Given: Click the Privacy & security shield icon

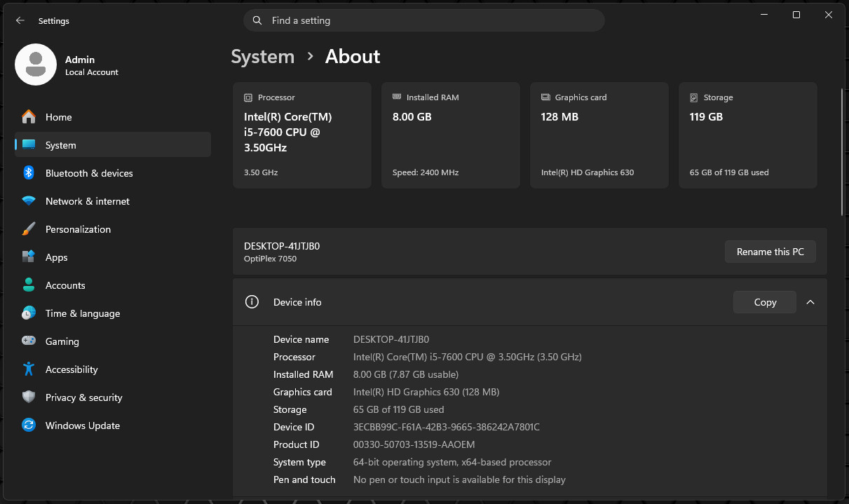Looking at the screenshot, I should coord(29,397).
